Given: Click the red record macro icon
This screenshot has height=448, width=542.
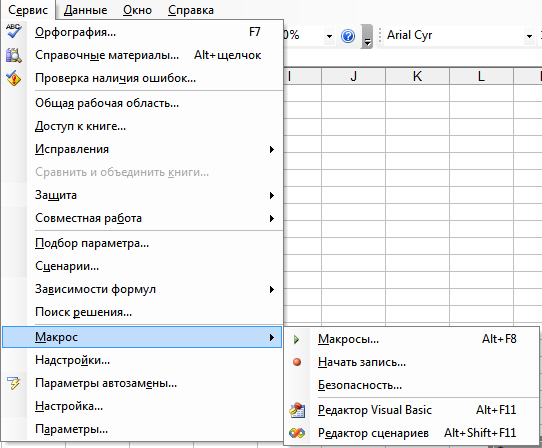Looking at the screenshot, I should pyautogui.click(x=297, y=362).
